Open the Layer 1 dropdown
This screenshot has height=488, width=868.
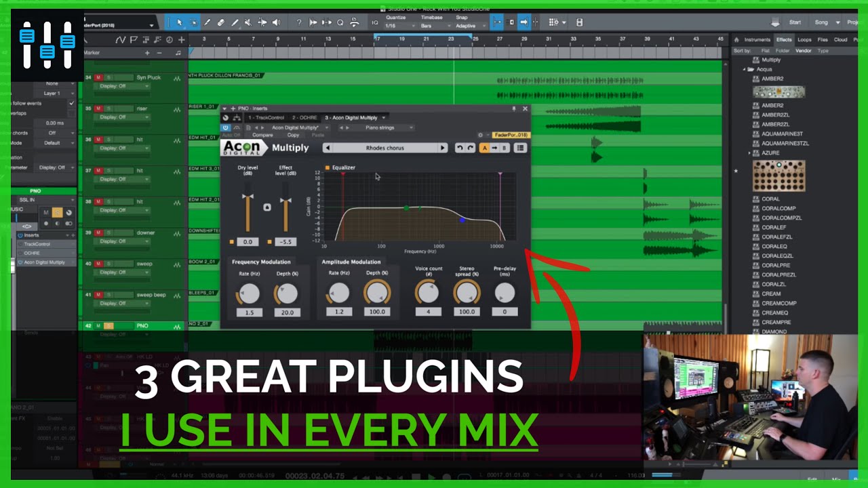click(x=54, y=94)
